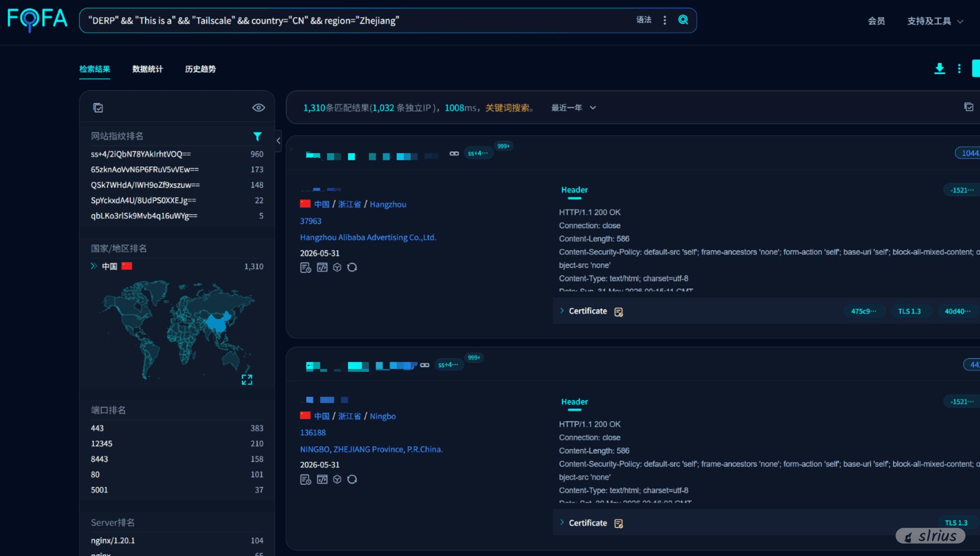Screen dimensions: 980x556
Task: Switch to the 历史趋势 tab
Action: [200, 69]
